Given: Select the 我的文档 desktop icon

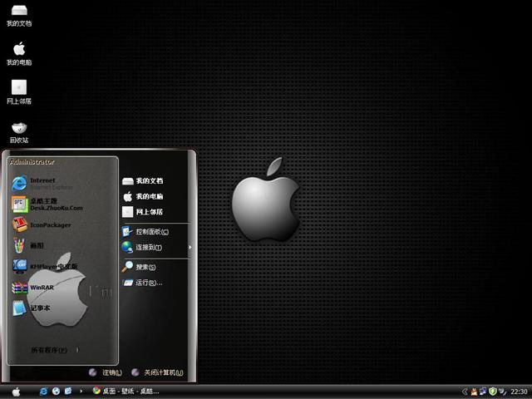Looking at the screenshot, I should point(18,11).
